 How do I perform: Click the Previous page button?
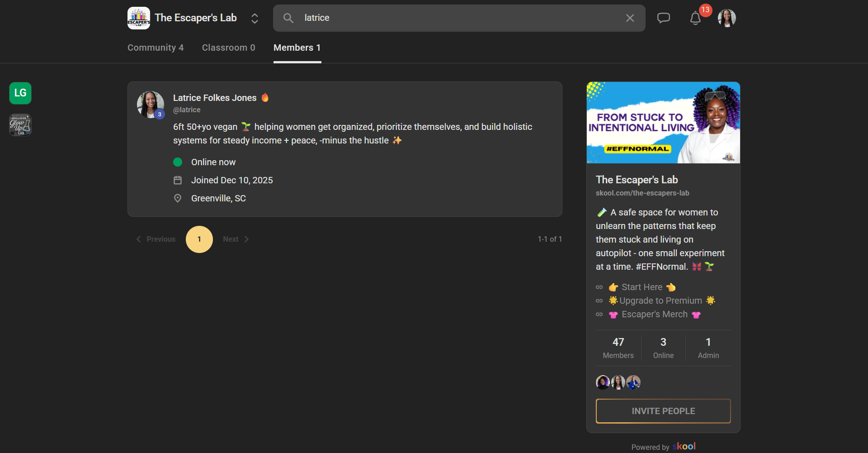point(156,239)
